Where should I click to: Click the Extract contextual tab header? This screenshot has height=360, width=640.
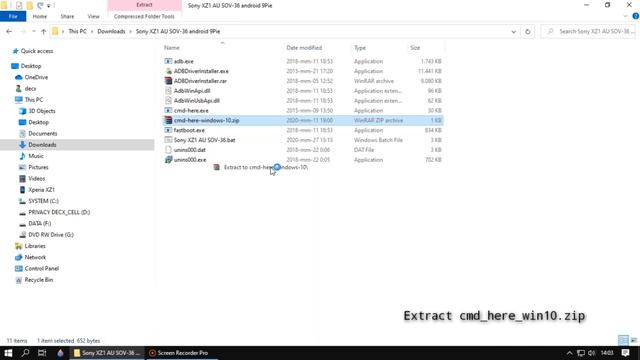coord(144,5)
